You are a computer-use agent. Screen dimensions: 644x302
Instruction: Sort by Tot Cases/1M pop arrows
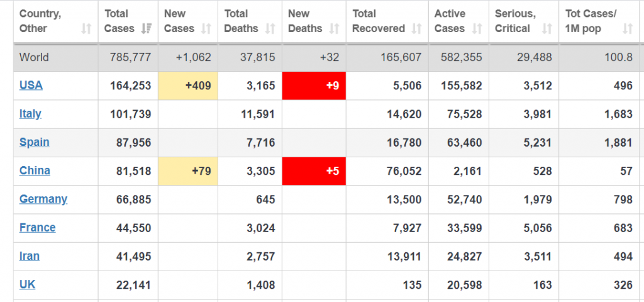point(628,29)
